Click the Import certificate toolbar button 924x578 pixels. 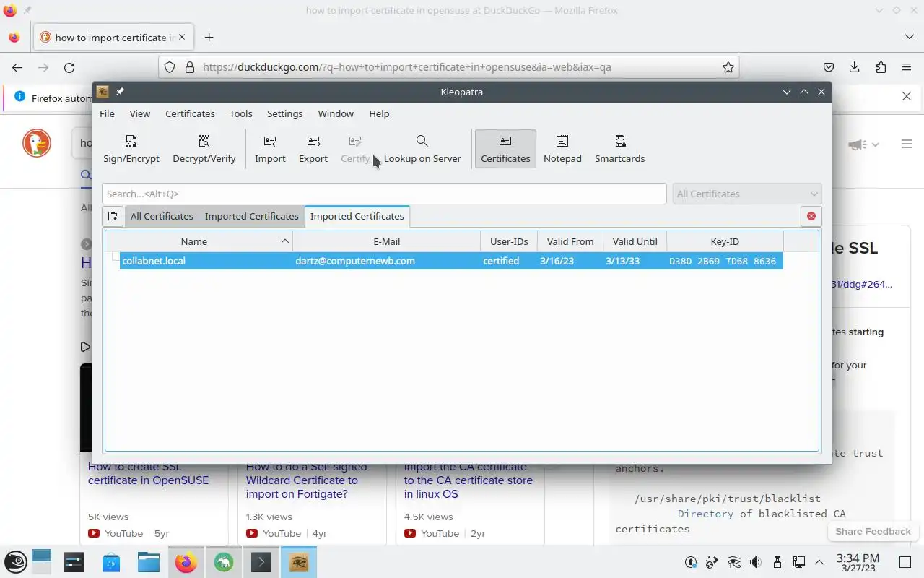[x=270, y=149]
